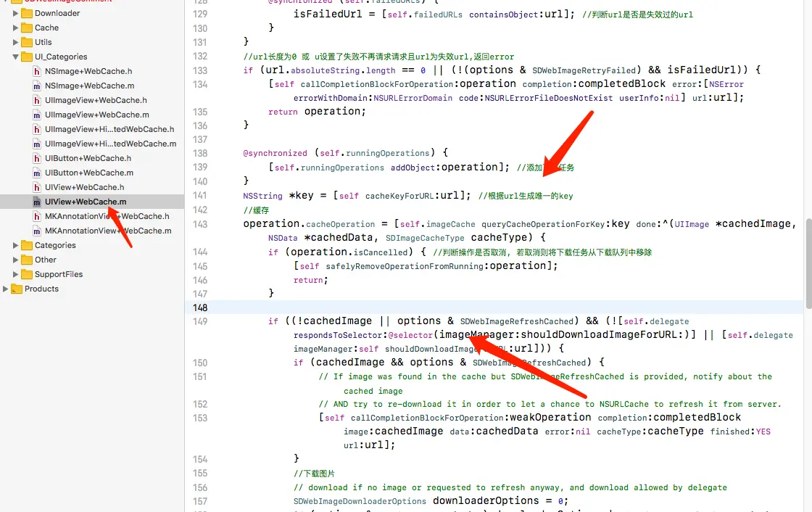812x512 pixels.
Task: Click 'downloaderOptions' on line 157
Action: (x=486, y=500)
